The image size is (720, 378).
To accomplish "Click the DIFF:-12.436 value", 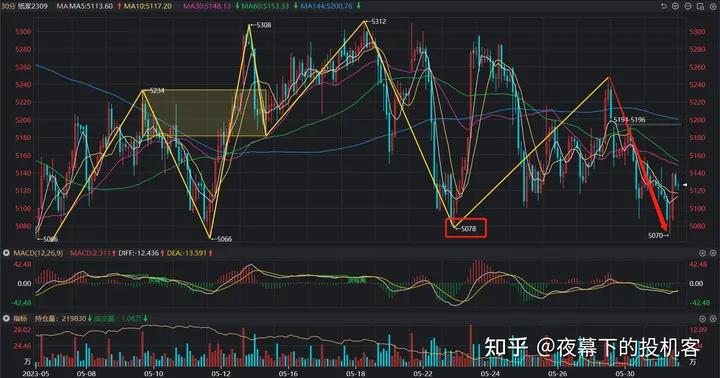I will (138, 253).
